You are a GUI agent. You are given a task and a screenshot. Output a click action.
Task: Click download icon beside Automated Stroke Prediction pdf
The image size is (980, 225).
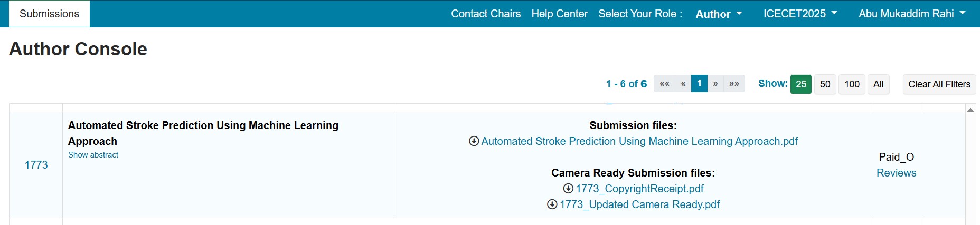point(474,141)
